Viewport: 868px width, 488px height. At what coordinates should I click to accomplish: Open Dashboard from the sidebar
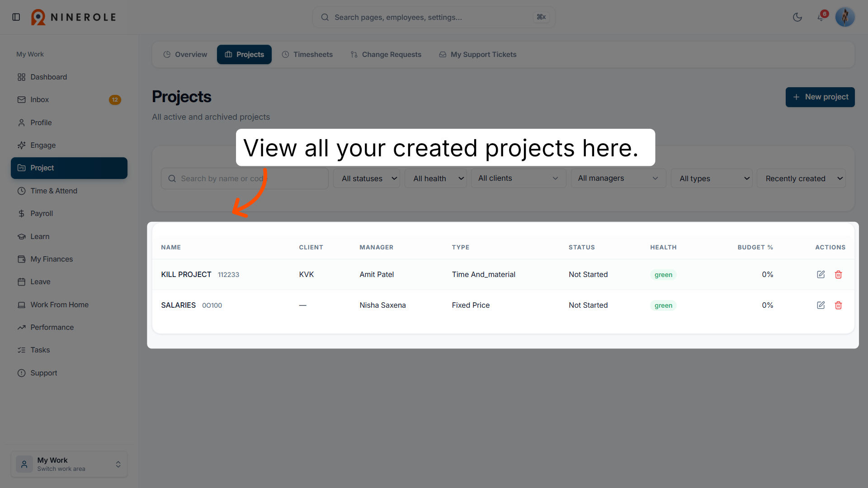[69, 77]
